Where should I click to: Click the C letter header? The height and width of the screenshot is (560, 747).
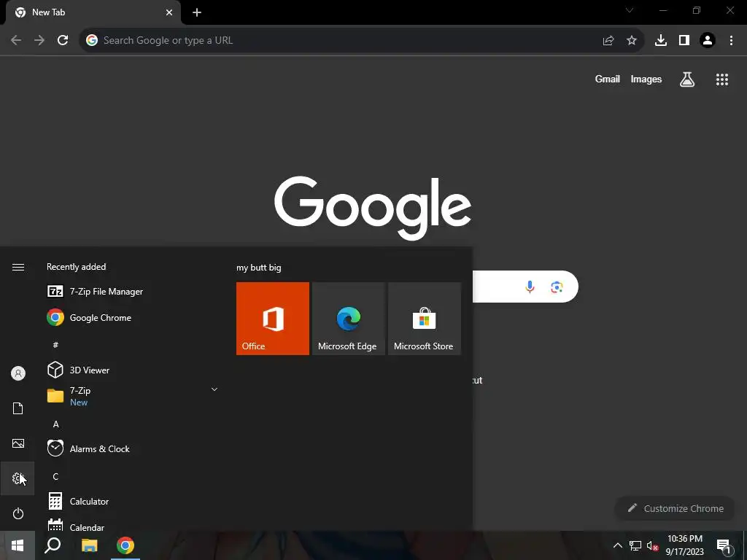pyautogui.click(x=55, y=477)
